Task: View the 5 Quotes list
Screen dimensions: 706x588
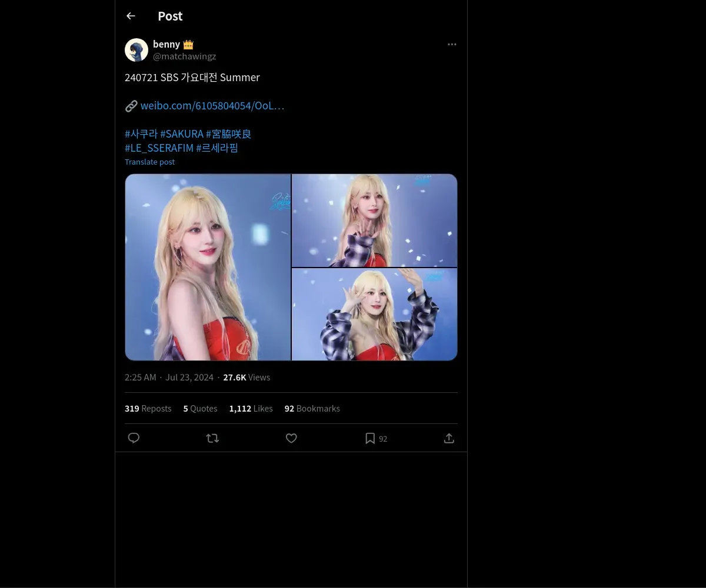Action: (x=200, y=409)
